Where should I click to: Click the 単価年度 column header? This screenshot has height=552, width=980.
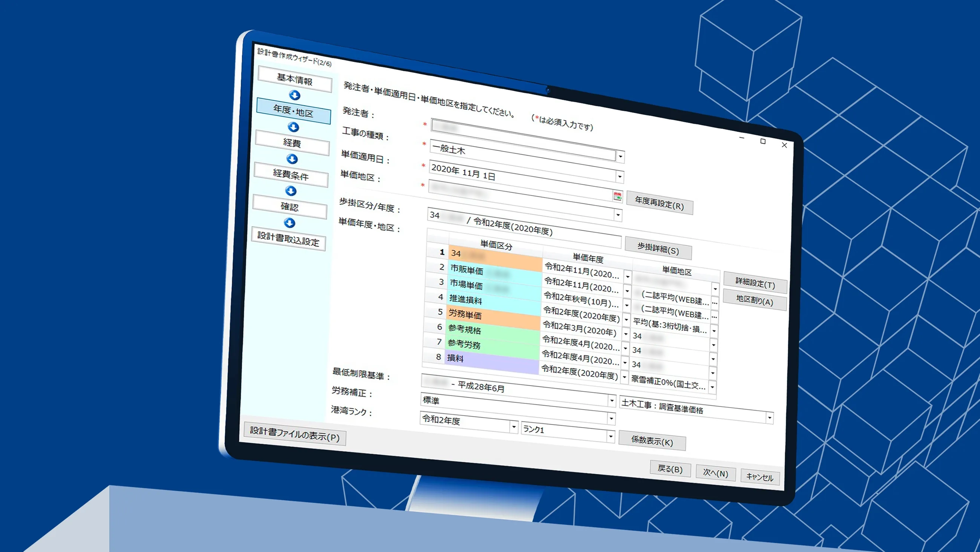coord(588,259)
